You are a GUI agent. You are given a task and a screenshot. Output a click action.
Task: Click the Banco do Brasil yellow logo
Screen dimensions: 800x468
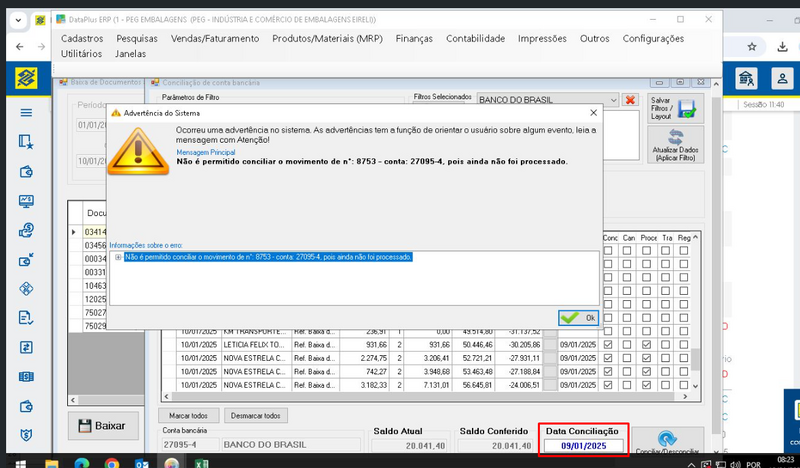[26, 79]
